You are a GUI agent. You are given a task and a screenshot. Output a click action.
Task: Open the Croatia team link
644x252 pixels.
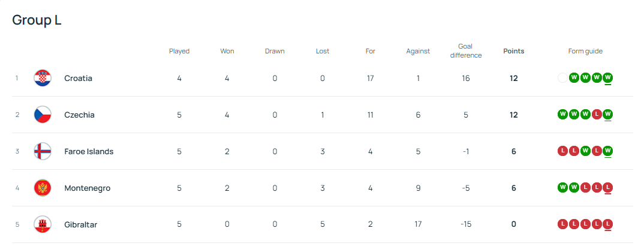(78, 78)
